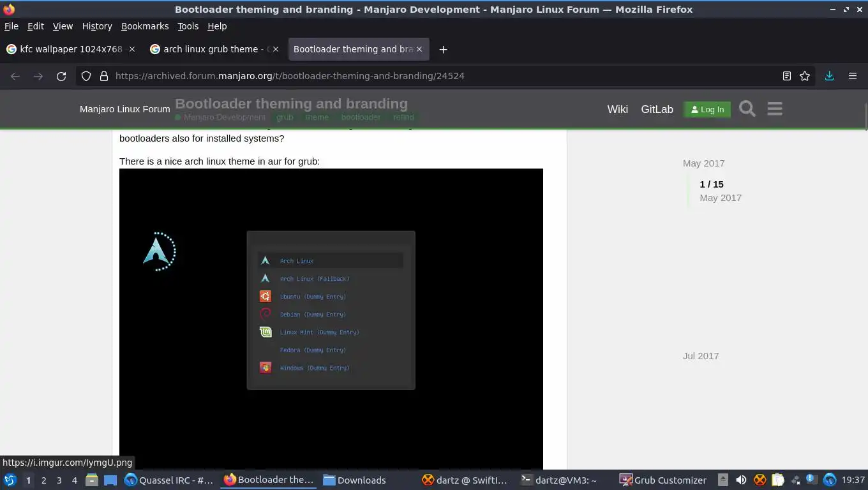Open the 'theme' tag
This screenshot has width=868, height=490.
[317, 117]
